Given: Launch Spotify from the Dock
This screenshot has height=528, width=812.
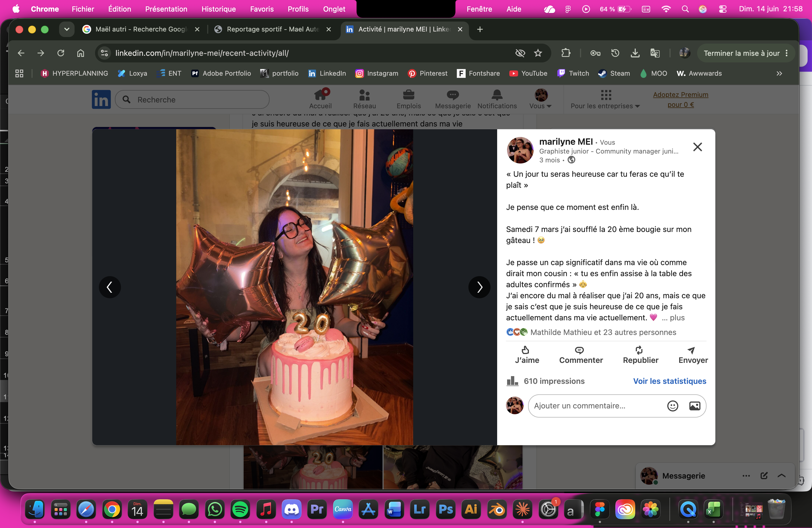Looking at the screenshot, I should click(x=240, y=509).
